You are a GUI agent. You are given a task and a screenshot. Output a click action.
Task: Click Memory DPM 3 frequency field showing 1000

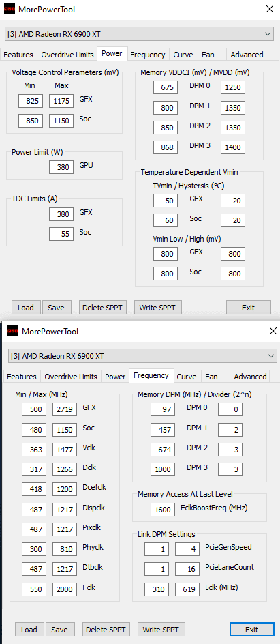[163, 469]
